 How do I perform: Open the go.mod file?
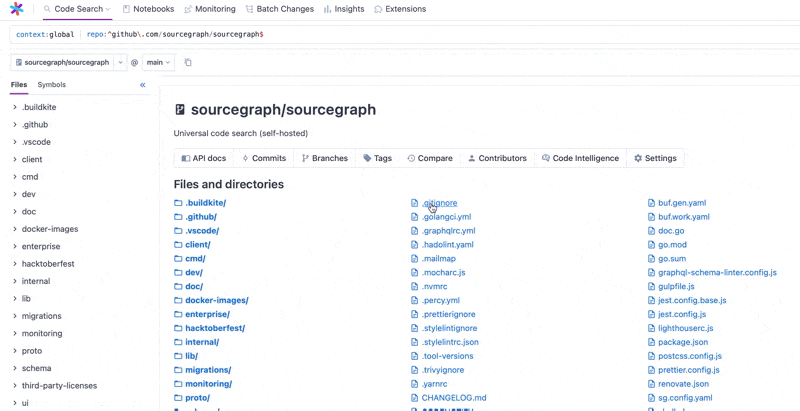click(x=672, y=245)
